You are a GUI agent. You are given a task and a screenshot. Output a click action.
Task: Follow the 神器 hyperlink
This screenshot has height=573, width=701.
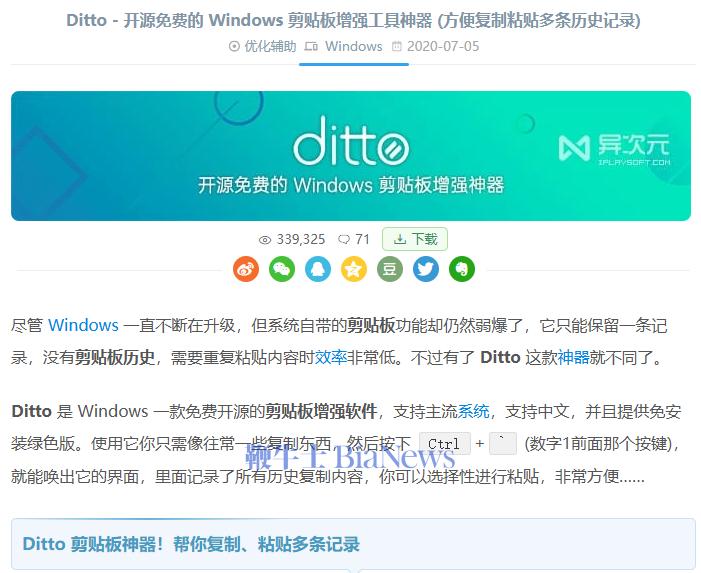coord(573,357)
